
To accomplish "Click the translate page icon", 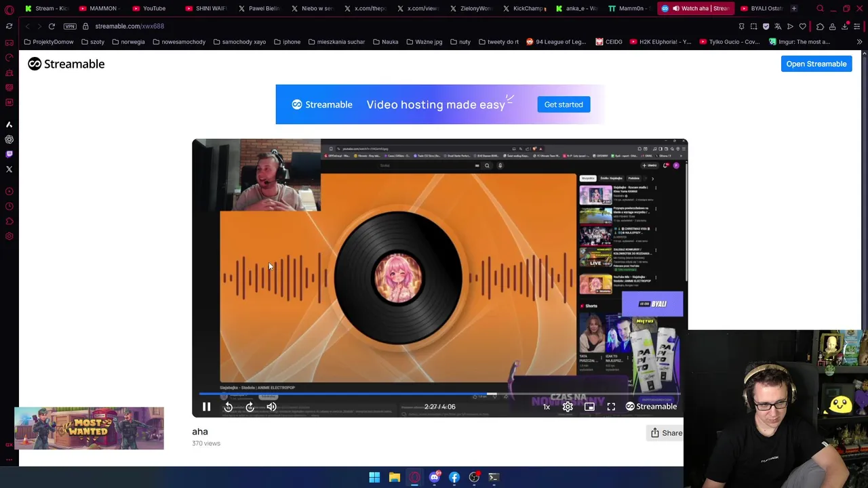I will coord(778,26).
